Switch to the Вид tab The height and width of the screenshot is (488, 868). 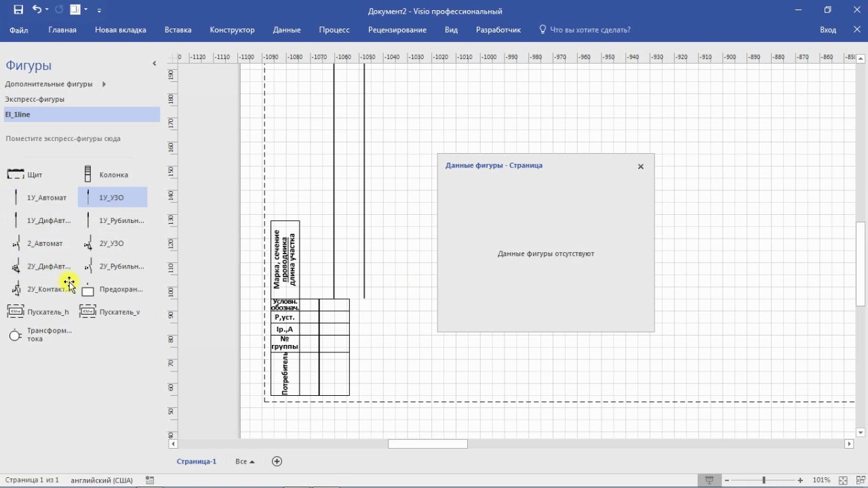click(x=451, y=30)
